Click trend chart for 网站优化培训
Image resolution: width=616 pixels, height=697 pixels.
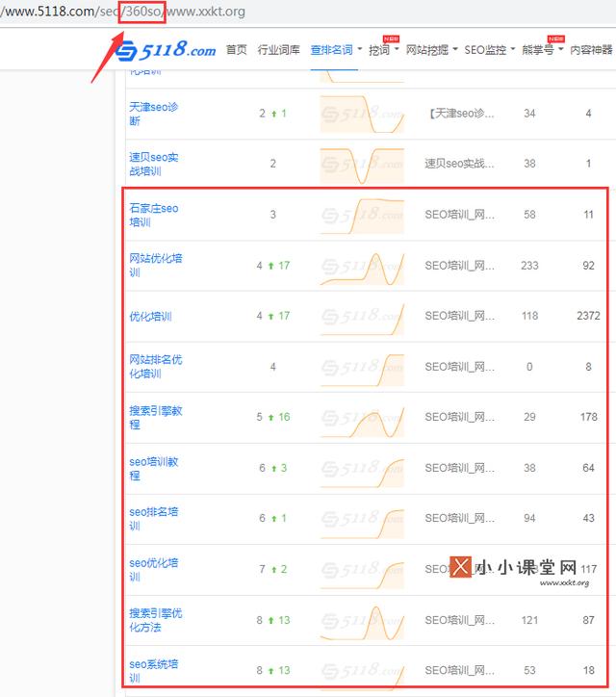pos(362,268)
